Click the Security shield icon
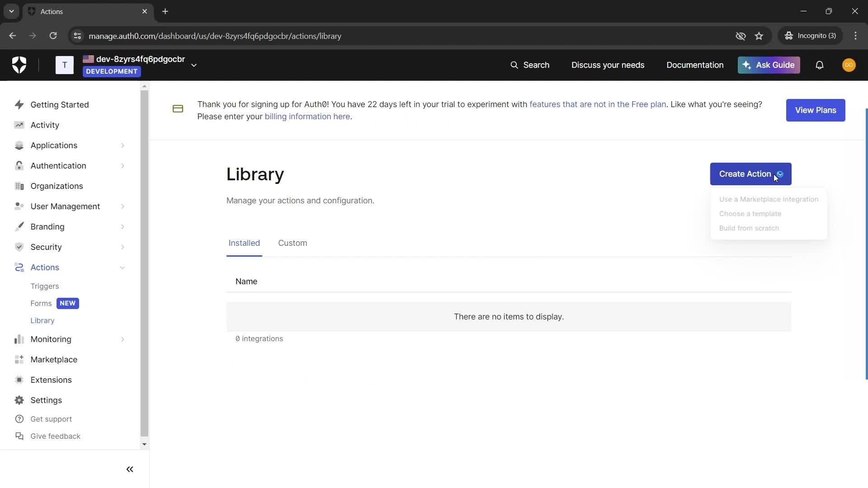 coord(19,247)
